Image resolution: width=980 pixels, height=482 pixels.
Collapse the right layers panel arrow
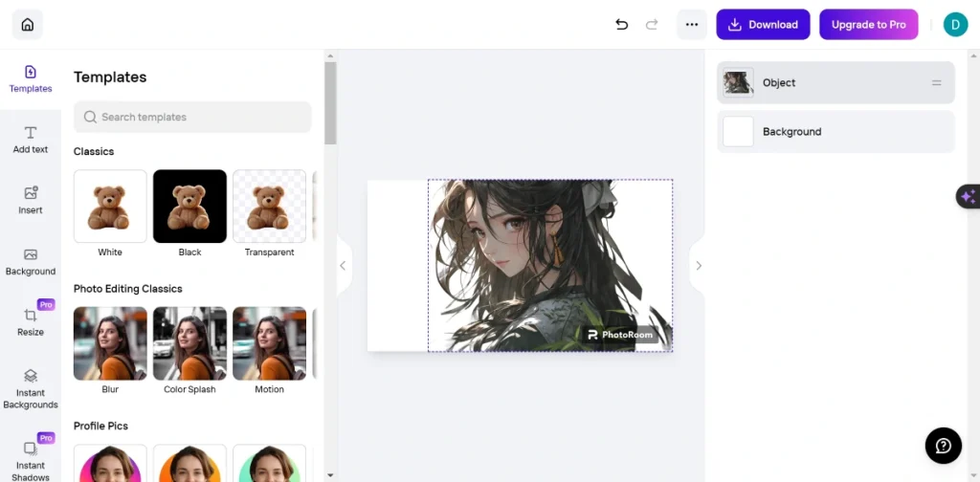(x=698, y=265)
